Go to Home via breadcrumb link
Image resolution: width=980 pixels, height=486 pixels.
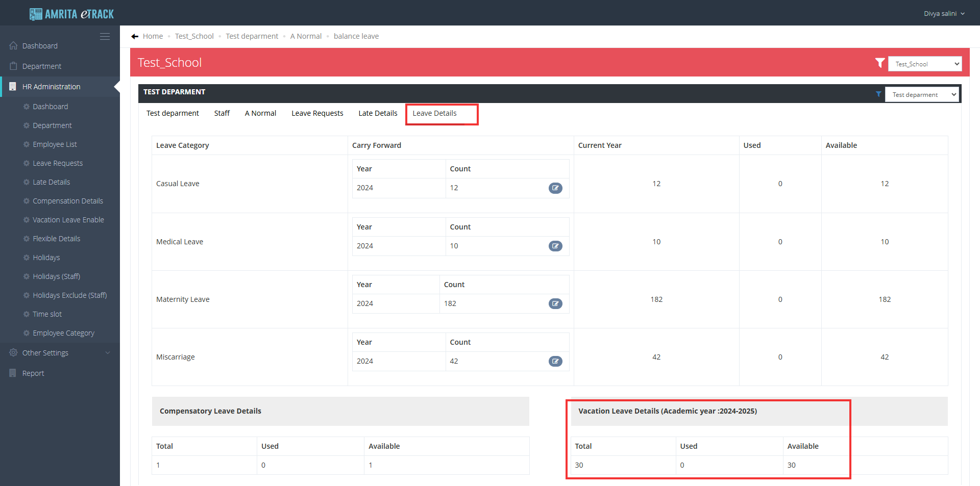point(153,36)
